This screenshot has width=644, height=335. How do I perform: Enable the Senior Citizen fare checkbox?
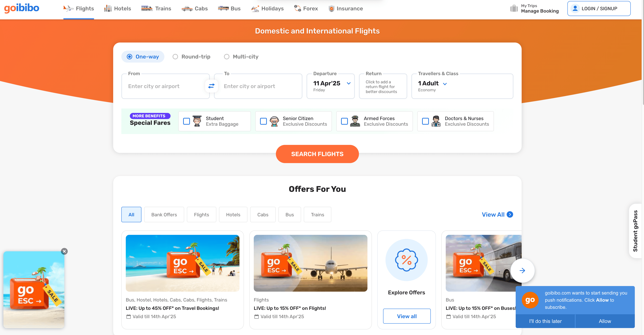[x=263, y=121]
